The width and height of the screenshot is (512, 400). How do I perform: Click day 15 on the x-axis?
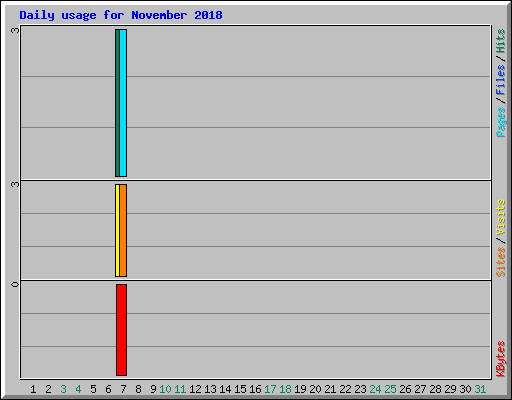(x=240, y=389)
